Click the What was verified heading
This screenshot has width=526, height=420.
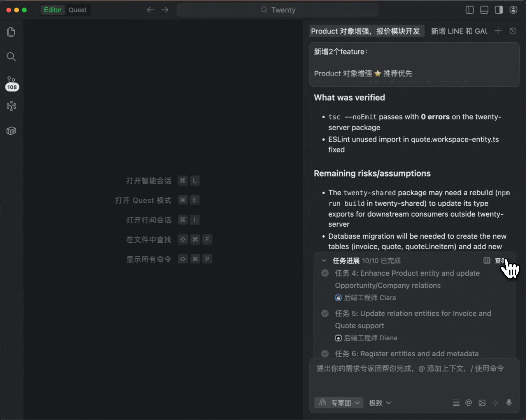[x=349, y=98]
